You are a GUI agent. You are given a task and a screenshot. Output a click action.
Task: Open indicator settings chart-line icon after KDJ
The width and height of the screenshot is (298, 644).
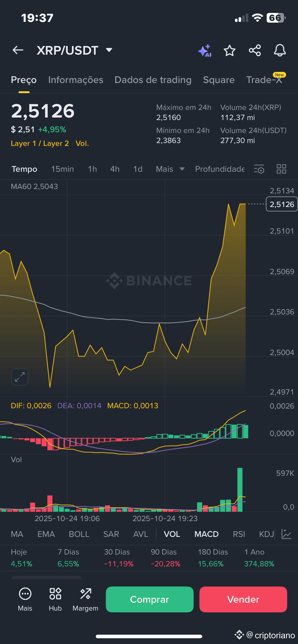click(x=286, y=534)
